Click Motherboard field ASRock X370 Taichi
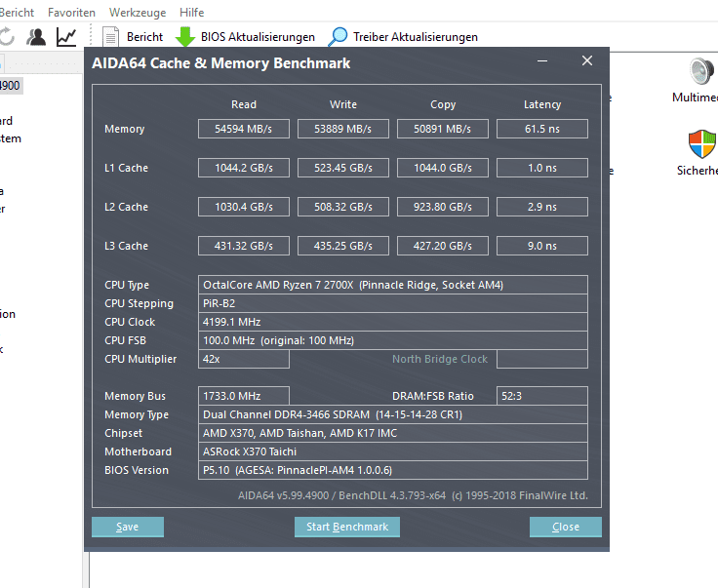The width and height of the screenshot is (718, 588). point(393,451)
